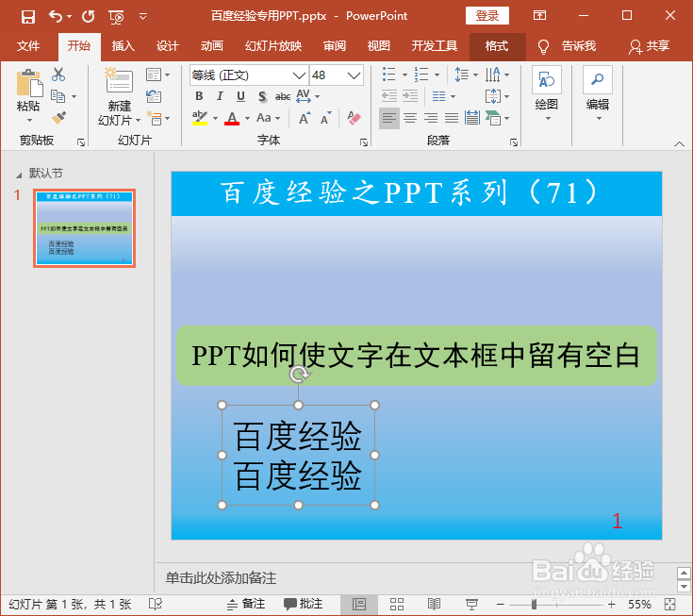This screenshot has width=693, height=616.
Task: Click the notes area 单击此处添加备注
Action: coord(221,578)
